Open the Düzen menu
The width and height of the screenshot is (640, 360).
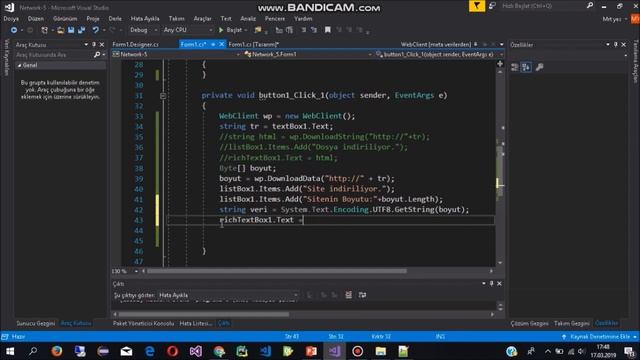point(36,19)
